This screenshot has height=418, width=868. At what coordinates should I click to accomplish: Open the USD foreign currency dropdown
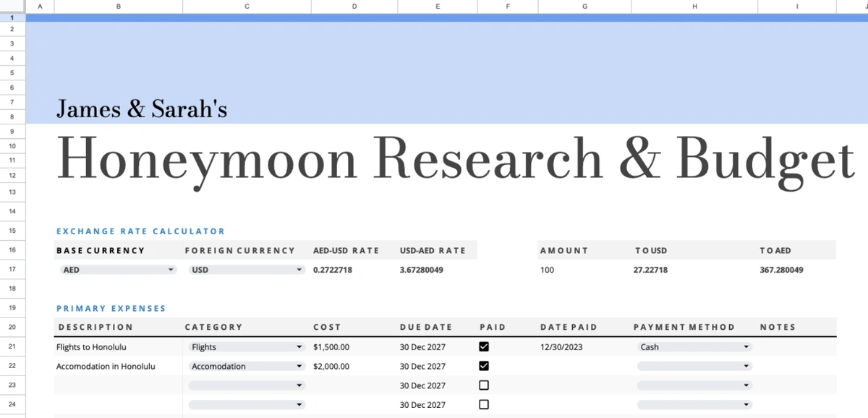point(299,269)
